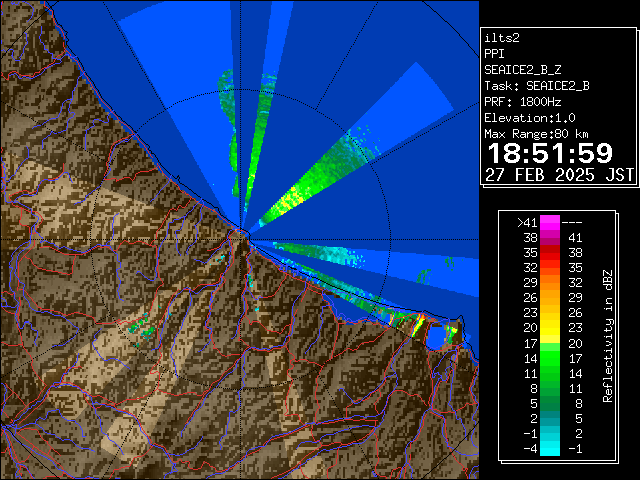Image resolution: width=640 pixels, height=480 pixels.
Task: Pick the red swatch between 35 and 38
Action: coord(550,253)
